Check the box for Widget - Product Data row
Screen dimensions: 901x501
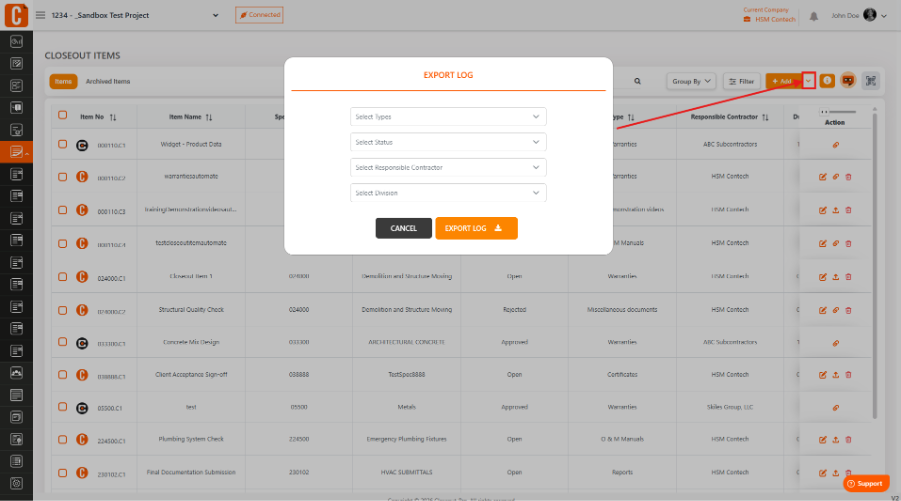(x=63, y=144)
